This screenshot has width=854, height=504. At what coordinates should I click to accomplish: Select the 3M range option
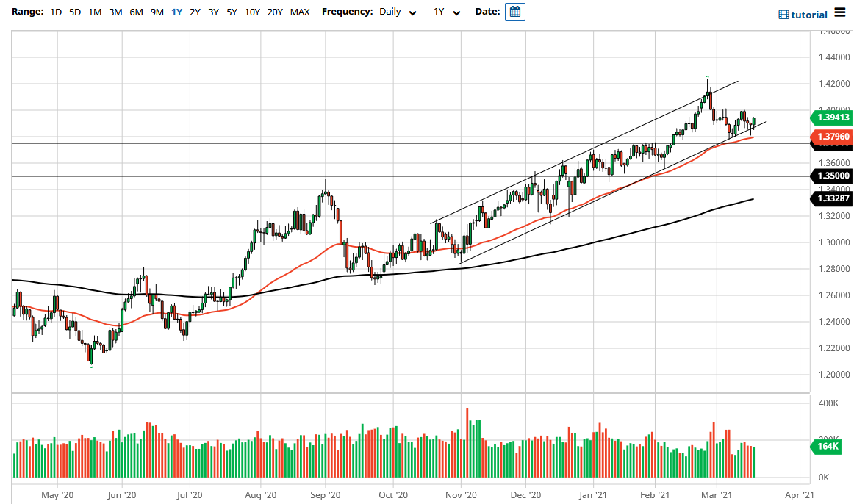coord(115,12)
